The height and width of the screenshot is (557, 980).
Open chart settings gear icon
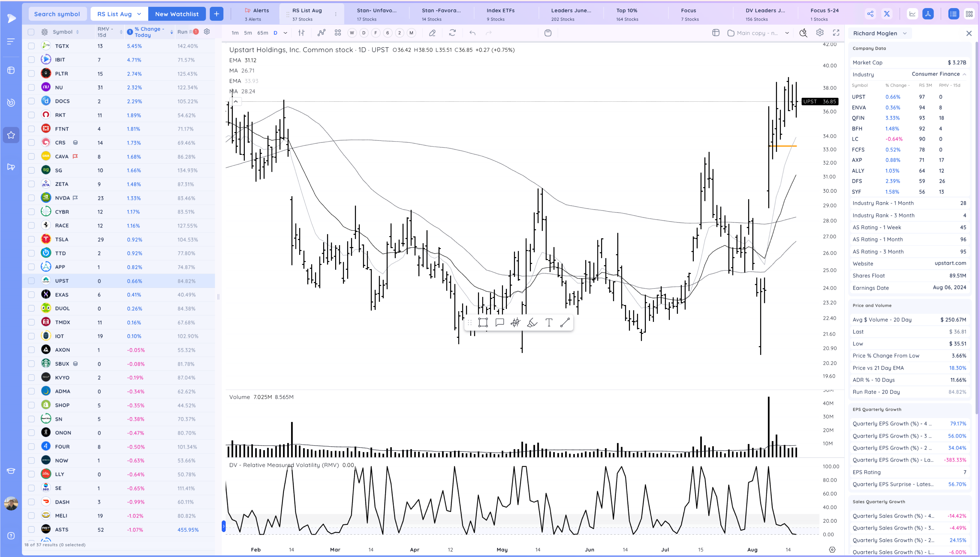click(x=820, y=33)
